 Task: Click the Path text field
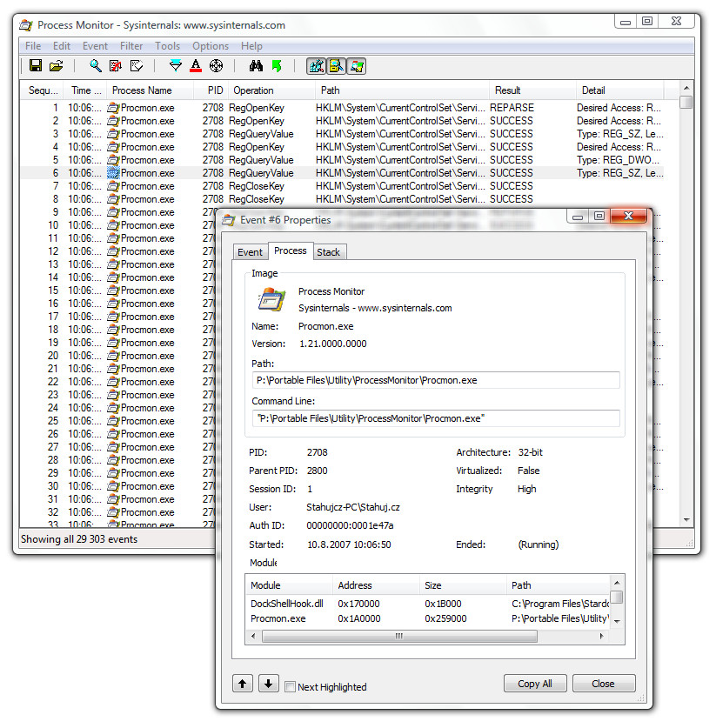436,380
